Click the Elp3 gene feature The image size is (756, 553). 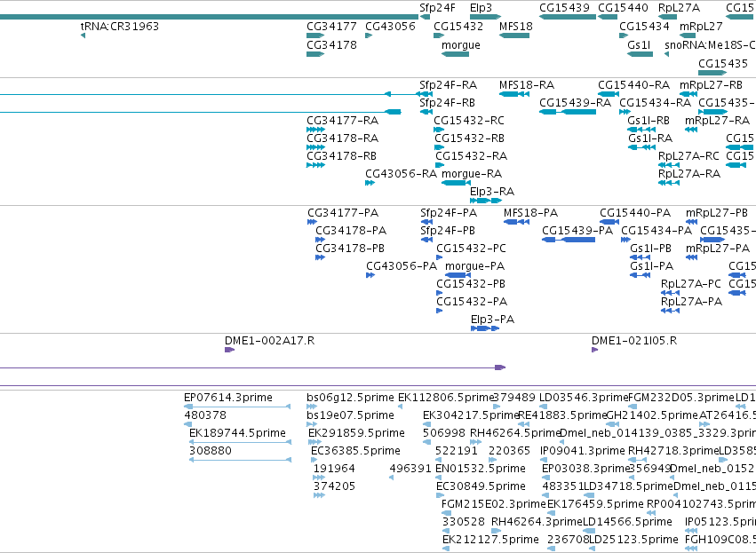(486, 17)
